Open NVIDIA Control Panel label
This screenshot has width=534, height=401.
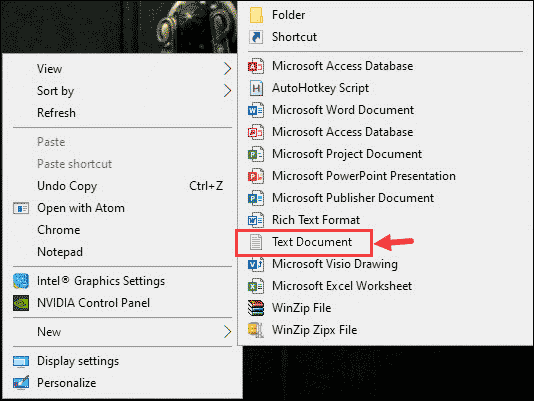[93, 303]
